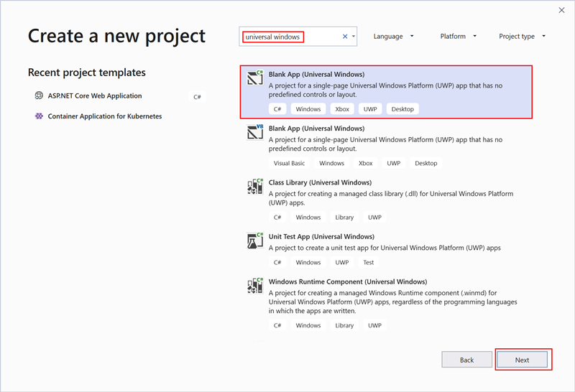Click the Container Application for Kubernetes icon

(x=39, y=116)
